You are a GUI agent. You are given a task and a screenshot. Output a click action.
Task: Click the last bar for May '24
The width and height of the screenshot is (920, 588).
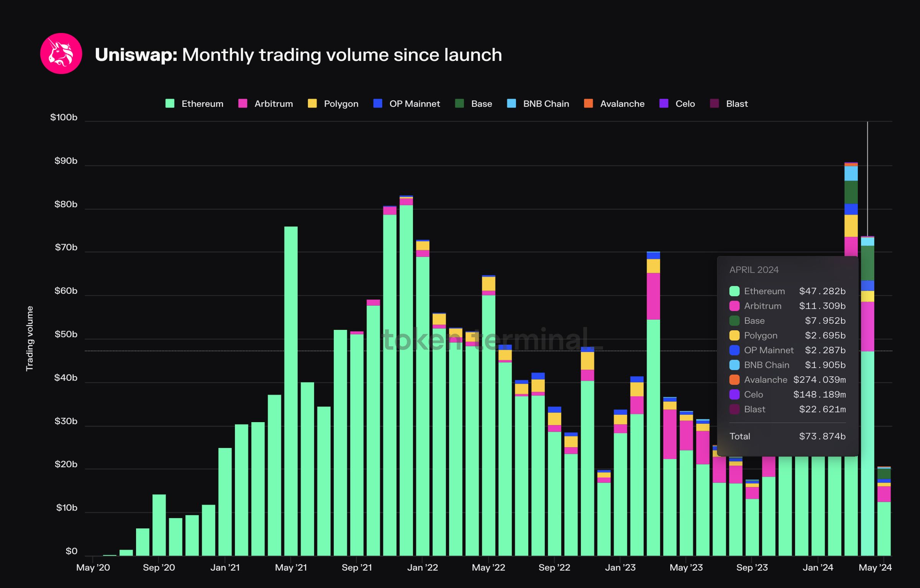(884, 529)
